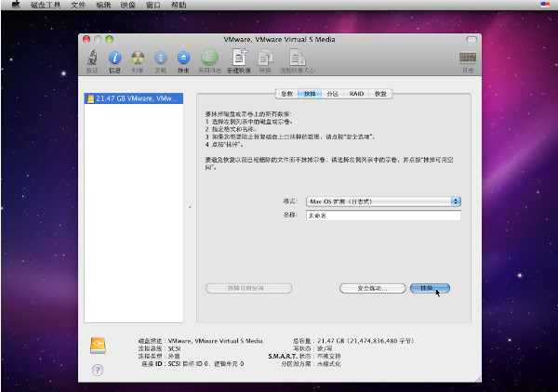Screen dimensions: 558x392
Task: Click the green zoom window button
Action: [109, 39]
